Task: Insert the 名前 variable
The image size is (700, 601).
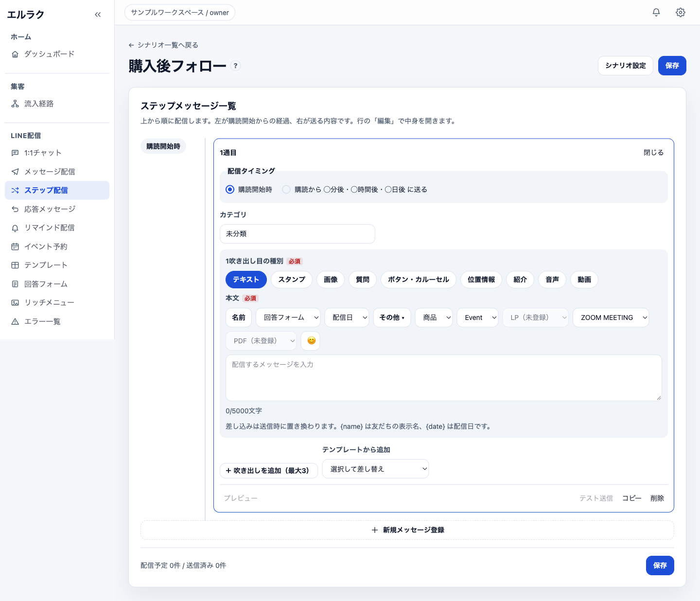Action: click(x=239, y=318)
